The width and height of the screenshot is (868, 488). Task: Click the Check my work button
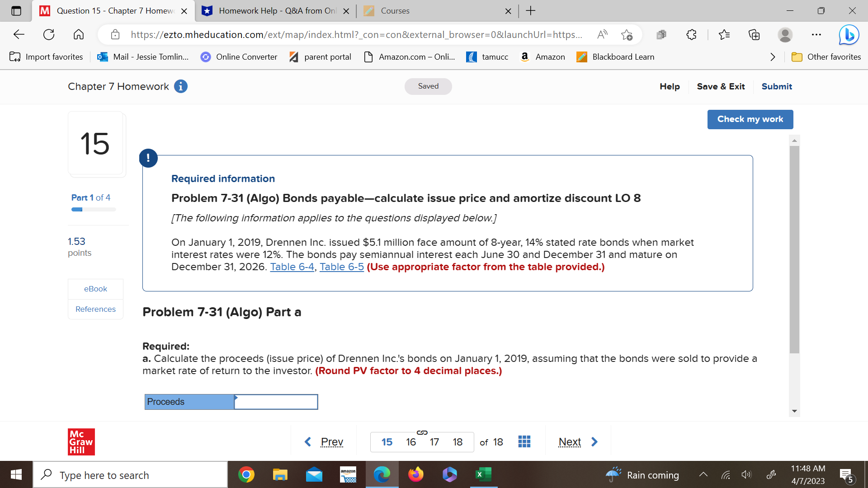[750, 119]
